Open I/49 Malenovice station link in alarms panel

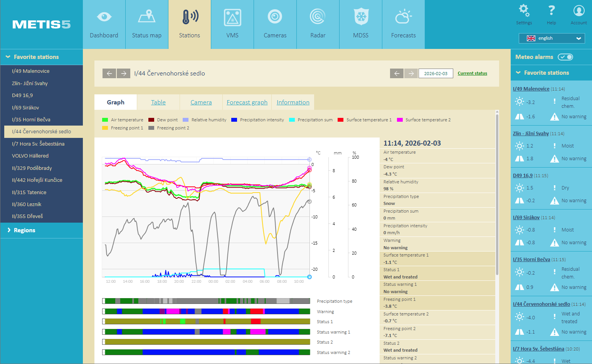pyautogui.click(x=531, y=89)
